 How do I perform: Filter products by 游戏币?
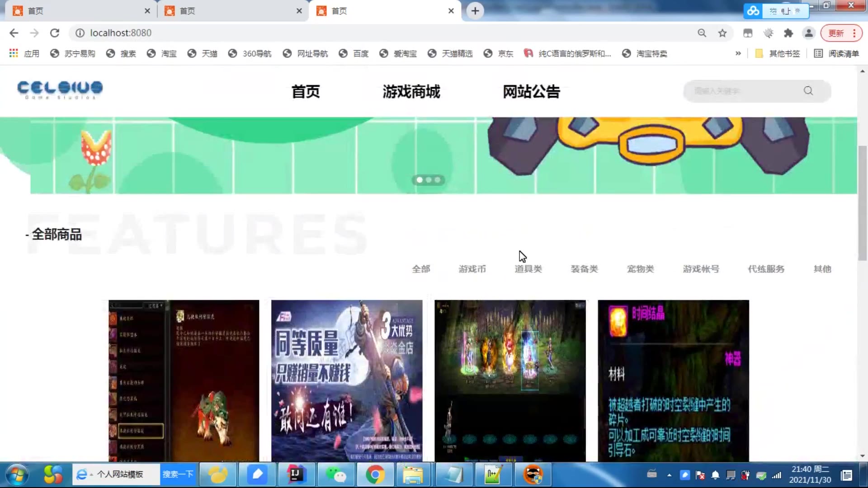(472, 269)
